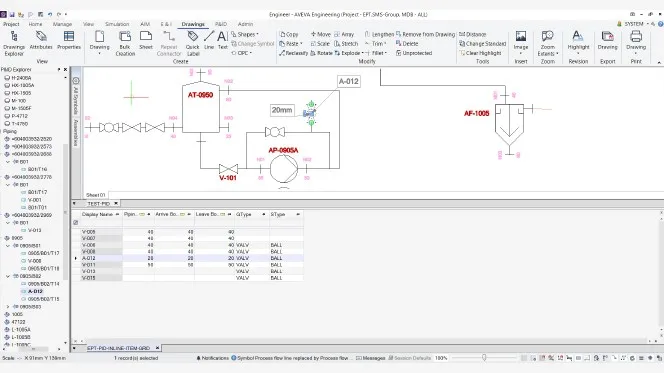This screenshot has height=373, width=664.
Task: Create a new Sheet
Action: coord(146,41)
